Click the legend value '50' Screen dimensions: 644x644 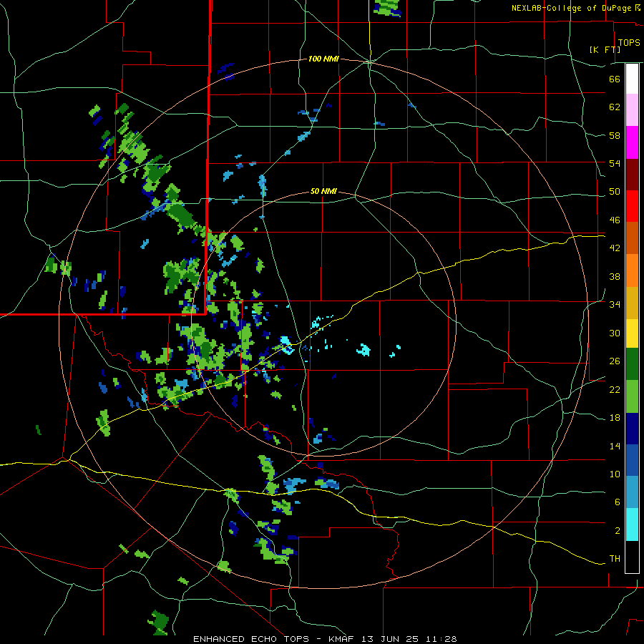click(615, 191)
